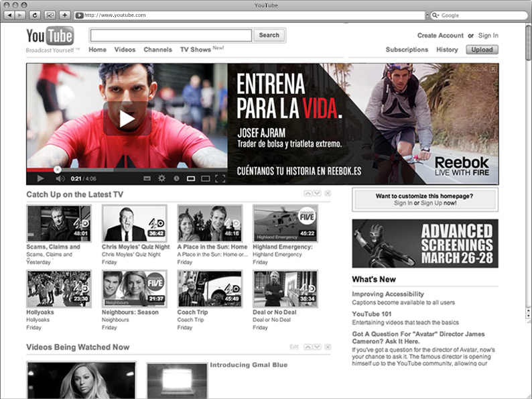The height and width of the screenshot is (399, 532).
Task: Click the small play button in the player controls
Action: pos(40,178)
